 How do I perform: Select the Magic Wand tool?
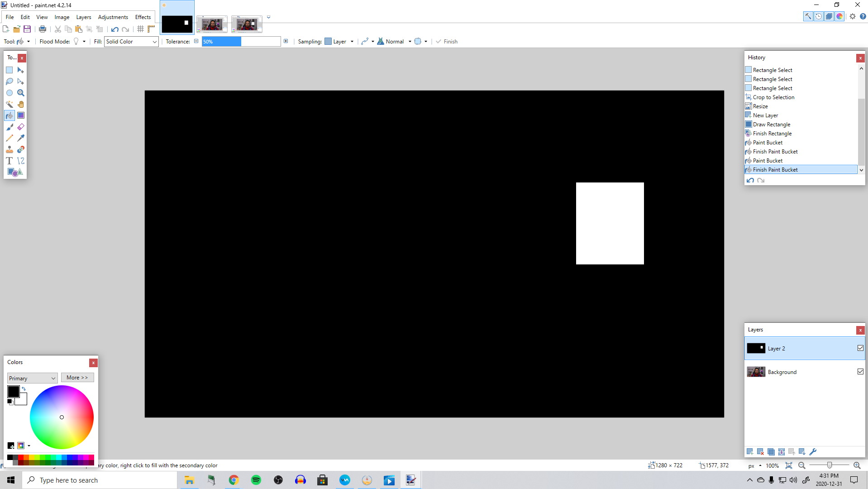coord(10,104)
